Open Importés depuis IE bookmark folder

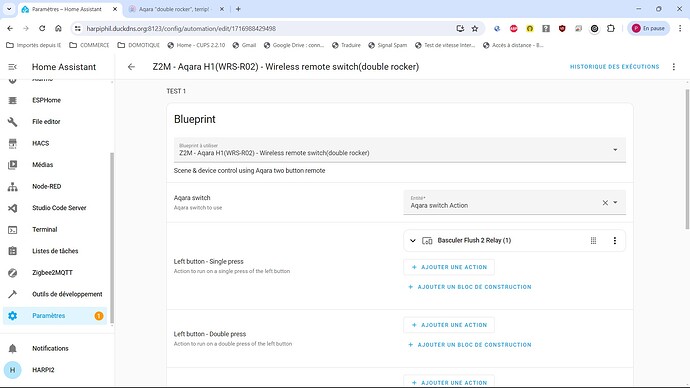click(x=33, y=45)
